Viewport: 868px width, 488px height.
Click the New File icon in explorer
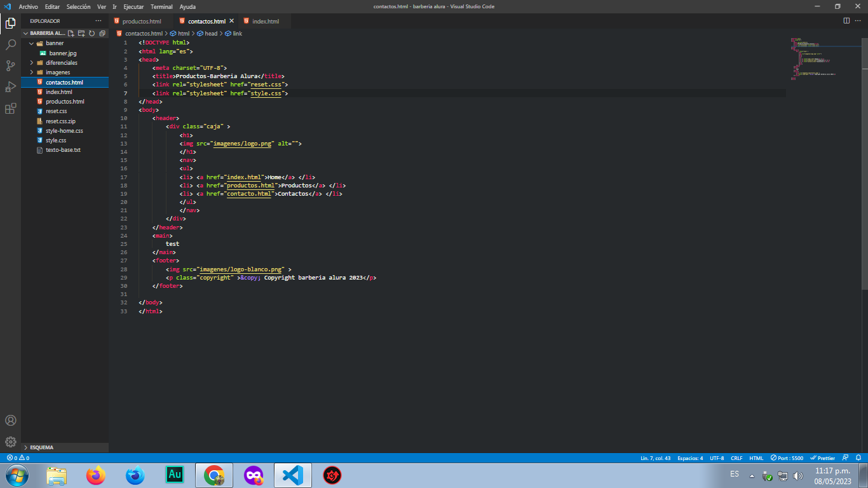coord(71,33)
